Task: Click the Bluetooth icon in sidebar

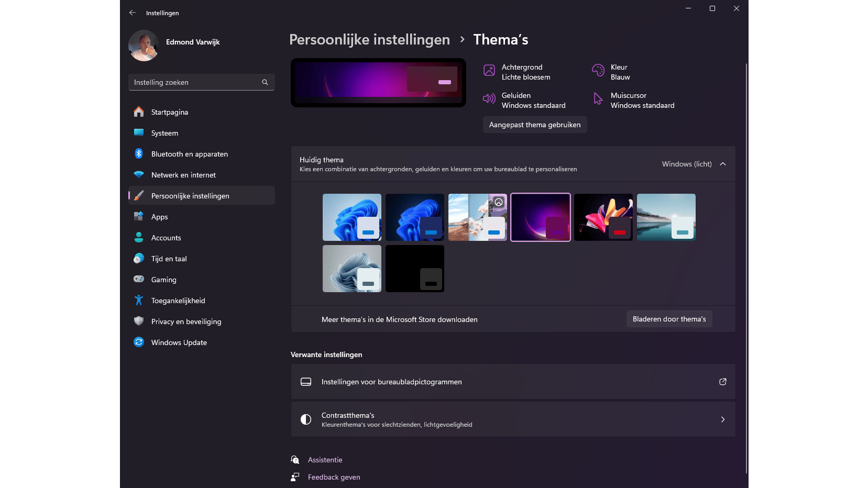Action: pos(139,154)
